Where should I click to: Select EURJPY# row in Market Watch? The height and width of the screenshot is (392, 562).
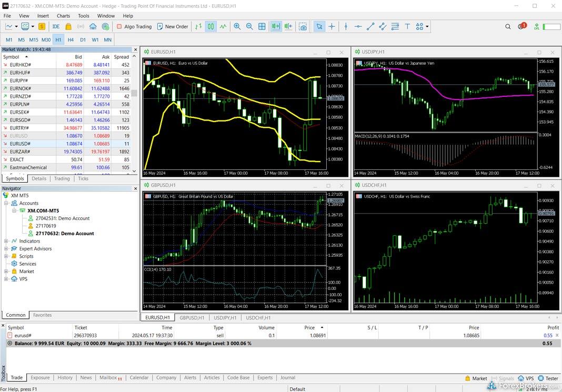click(x=20, y=81)
